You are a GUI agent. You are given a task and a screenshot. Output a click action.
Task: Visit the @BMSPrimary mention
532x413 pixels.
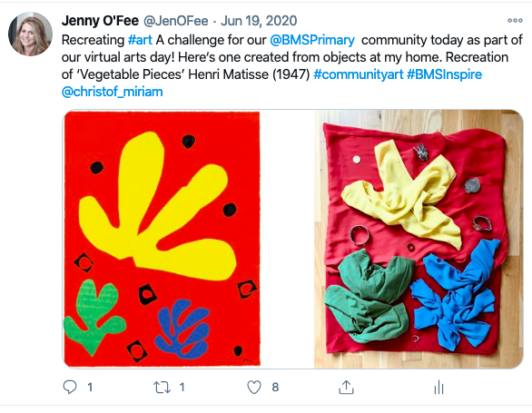click(312, 40)
